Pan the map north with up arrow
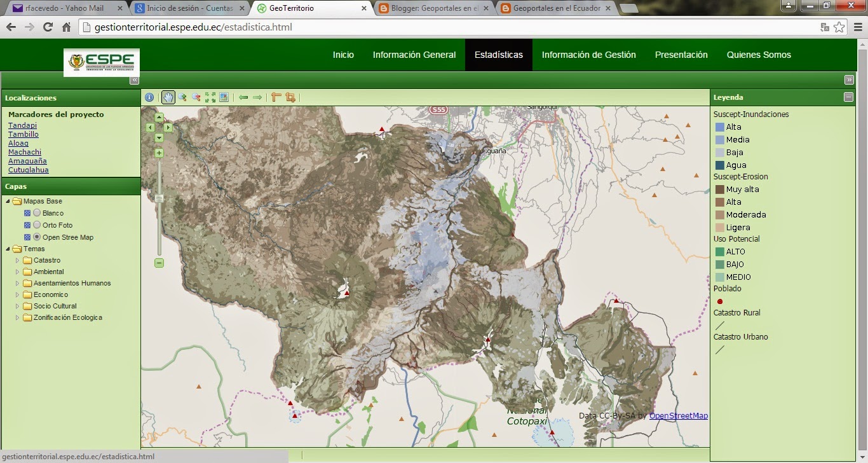 pos(159,117)
